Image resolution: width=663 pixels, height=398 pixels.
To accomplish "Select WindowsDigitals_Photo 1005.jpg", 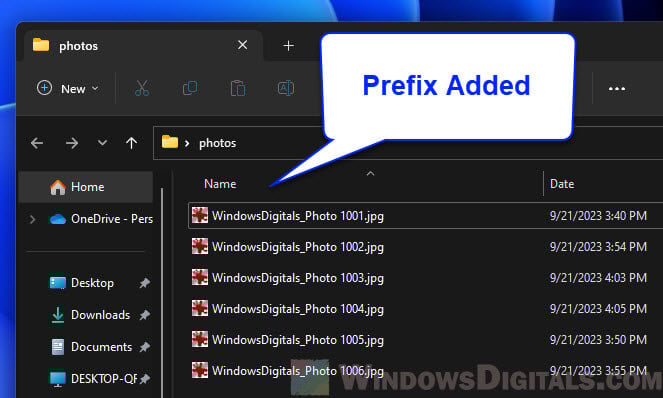I will pos(298,340).
